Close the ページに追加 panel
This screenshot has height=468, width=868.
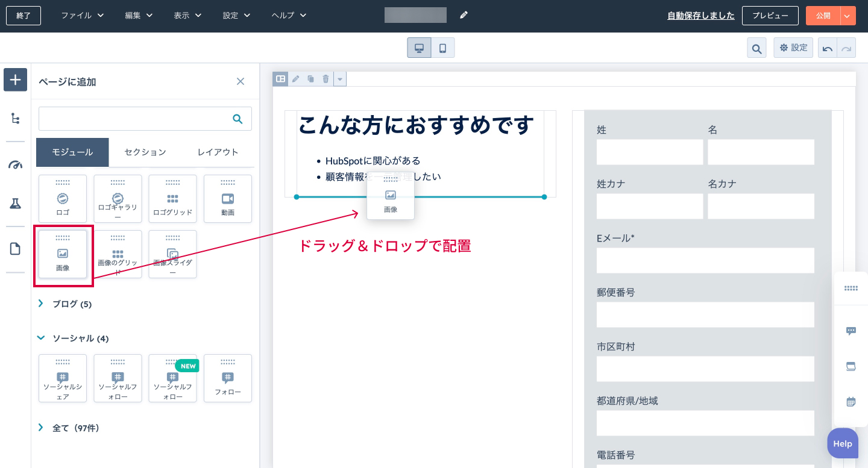click(x=241, y=81)
